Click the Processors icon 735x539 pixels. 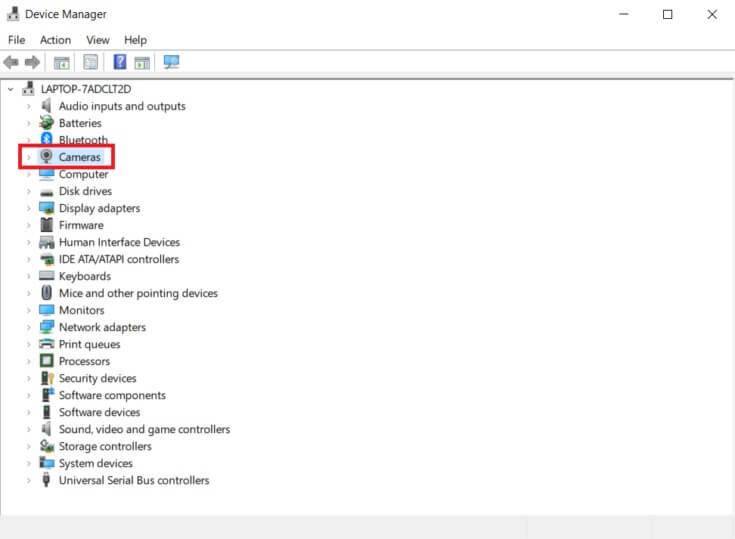click(x=46, y=361)
